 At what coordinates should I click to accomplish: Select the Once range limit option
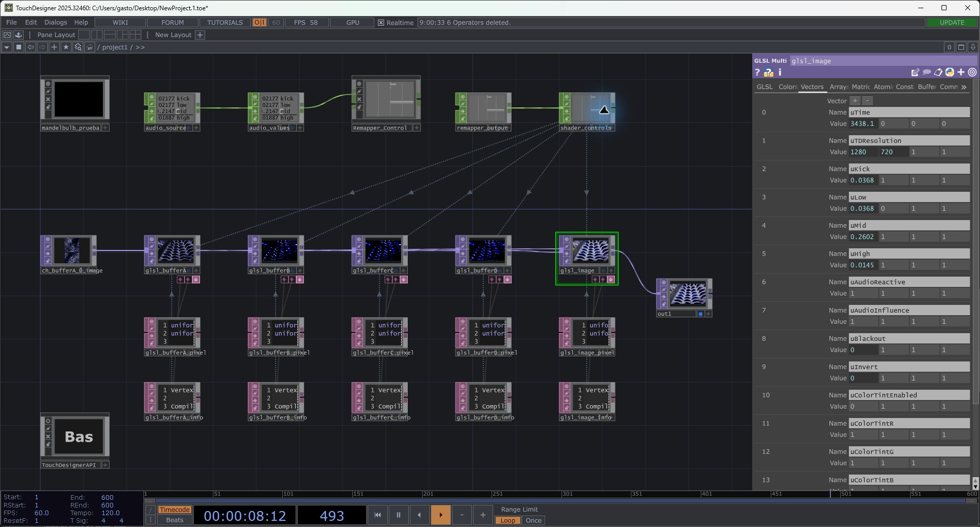point(533,520)
